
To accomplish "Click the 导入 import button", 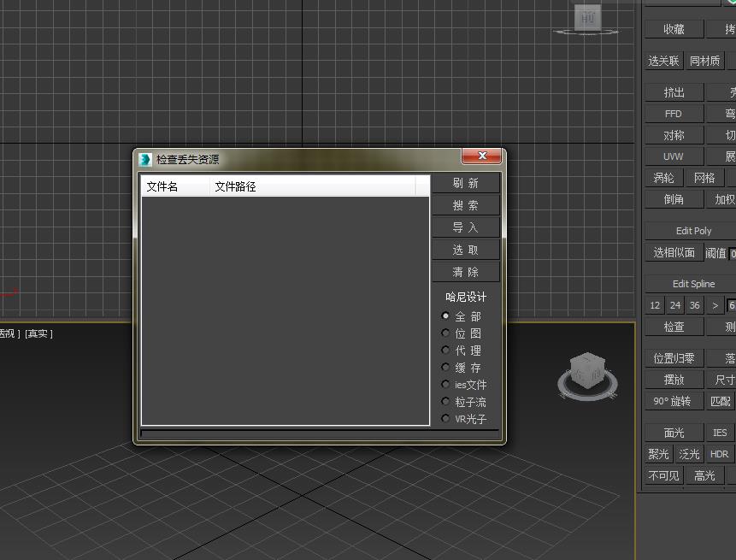I will pyautogui.click(x=466, y=227).
